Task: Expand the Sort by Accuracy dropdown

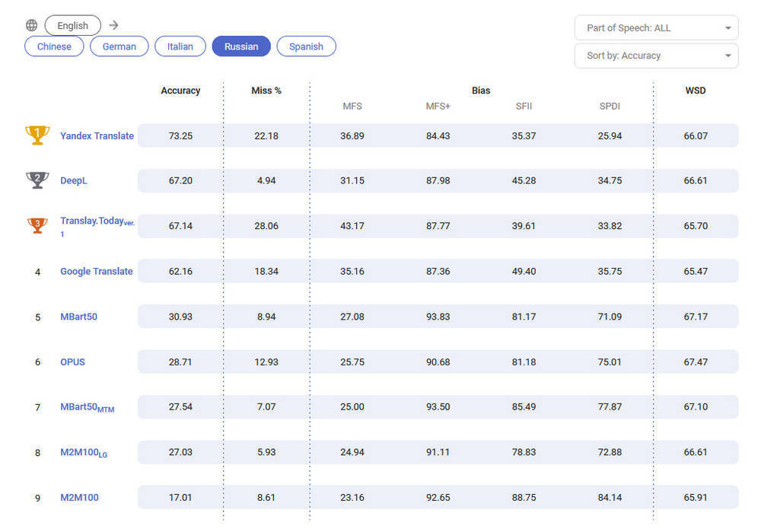Action: 656,56
